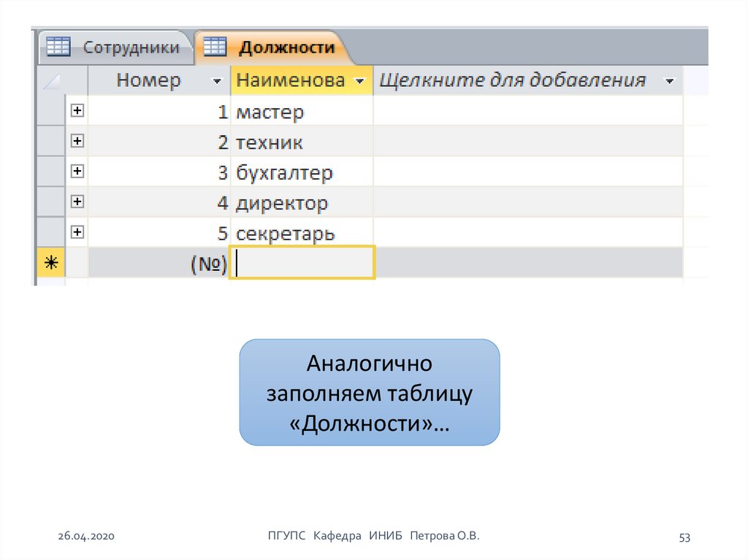
Task: Select the row selector for директор record
Action: 50,202
